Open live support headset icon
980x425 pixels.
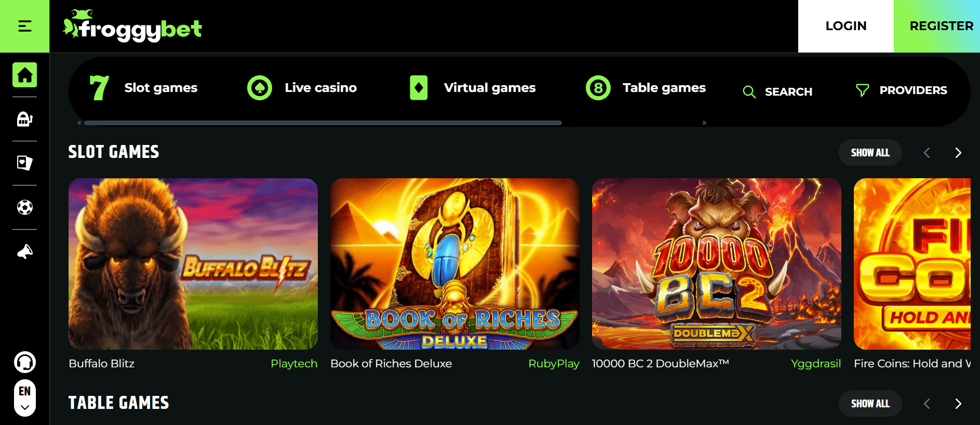tap(25, 362)
